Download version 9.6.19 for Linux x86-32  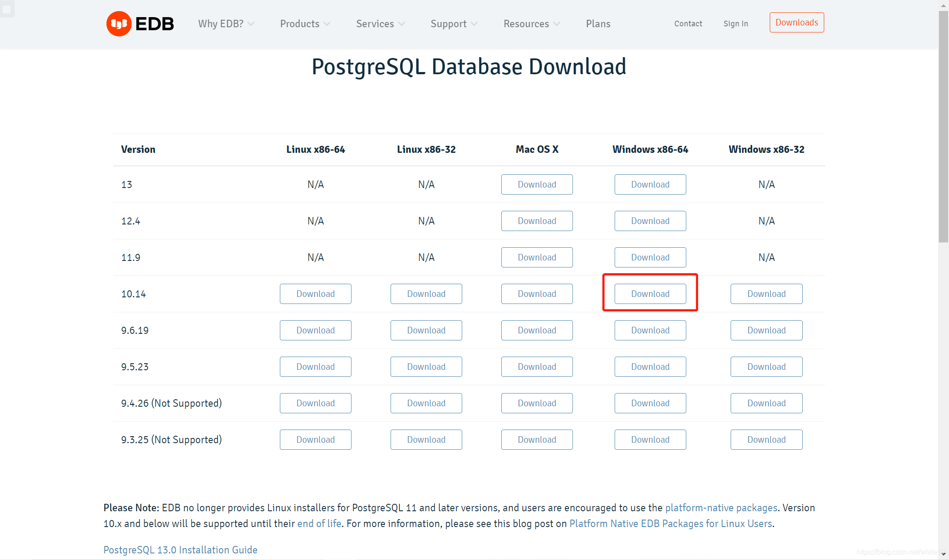tap(426, 330)
